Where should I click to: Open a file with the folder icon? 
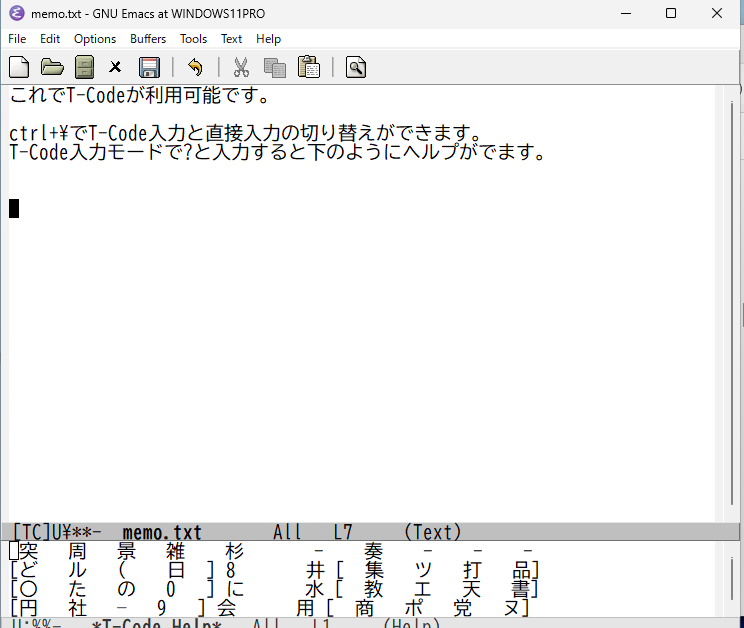click(52, 67)
